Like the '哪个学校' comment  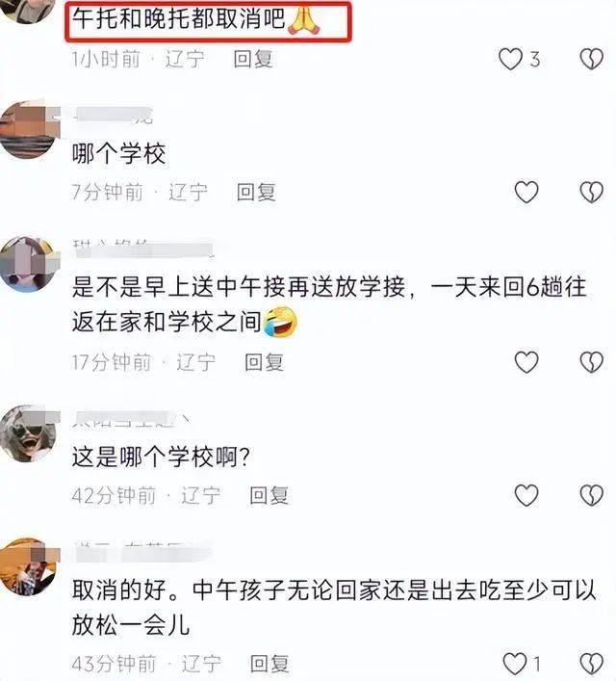526,192
